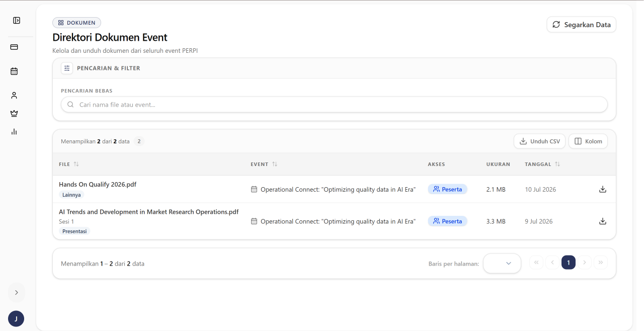This screenshot has width=644, height=331.
Task: Click the file name Hands On Qualify 2026.pdf
Action: click(98, 185)
